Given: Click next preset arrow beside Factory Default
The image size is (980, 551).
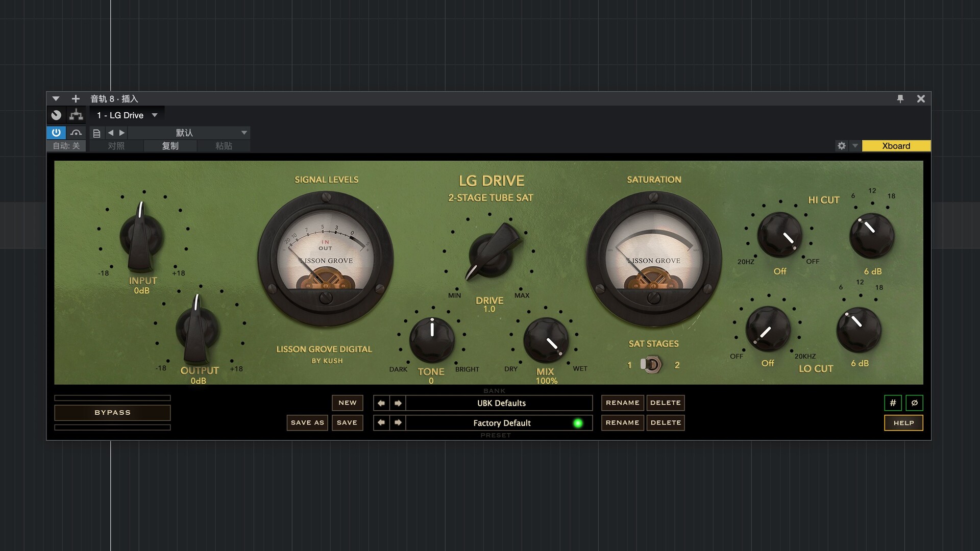Looking at the screenshot, I should [398, 422].
